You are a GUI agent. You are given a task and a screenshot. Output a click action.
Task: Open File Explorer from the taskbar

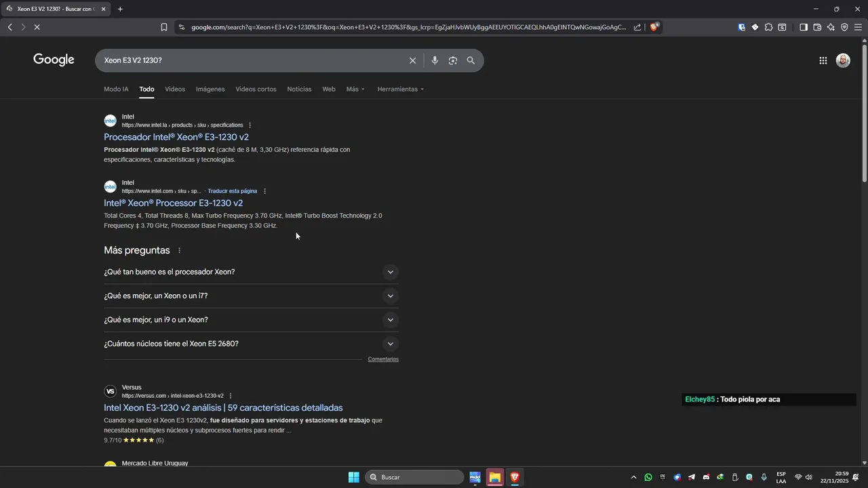click(x=495, y=477)
